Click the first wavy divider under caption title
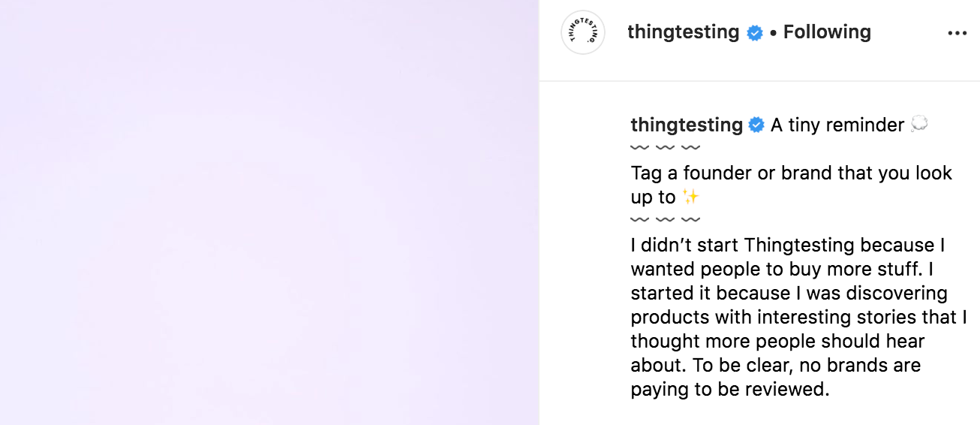980x425 pixels. pyautogui.click(x=665, y=147)
